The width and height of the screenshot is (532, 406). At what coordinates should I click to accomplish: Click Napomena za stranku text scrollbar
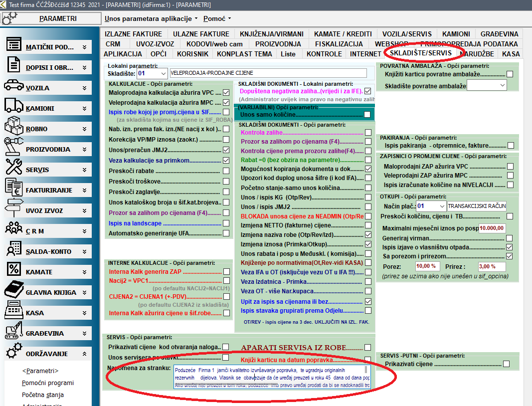tap(366, 370)
